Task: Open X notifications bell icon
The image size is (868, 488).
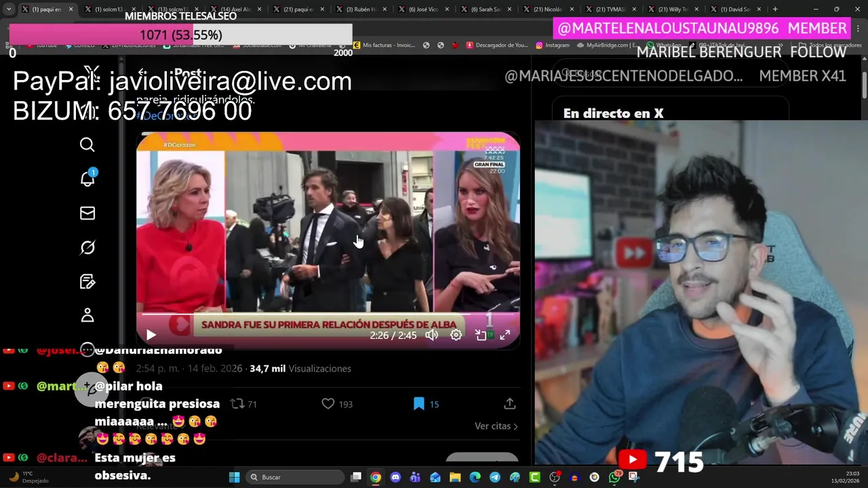Action: (87, 178)
